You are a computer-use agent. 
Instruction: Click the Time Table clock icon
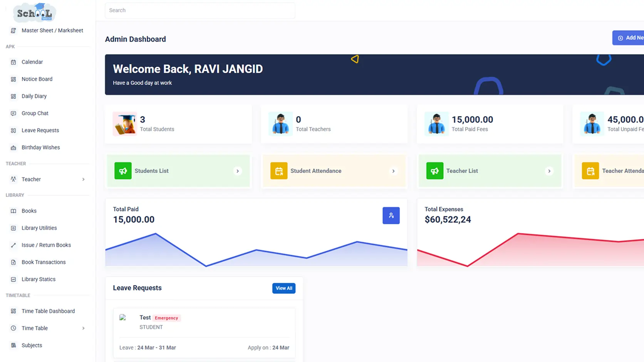13,328
